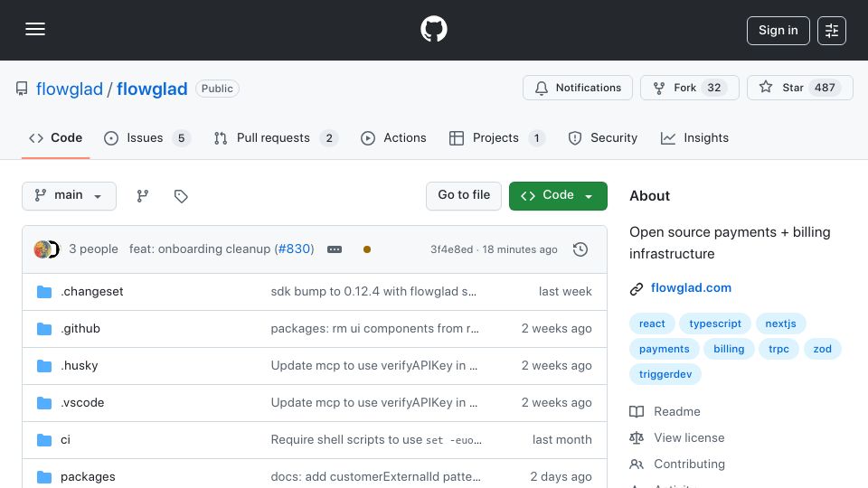Click the ci folder icon

pos(44,440)
